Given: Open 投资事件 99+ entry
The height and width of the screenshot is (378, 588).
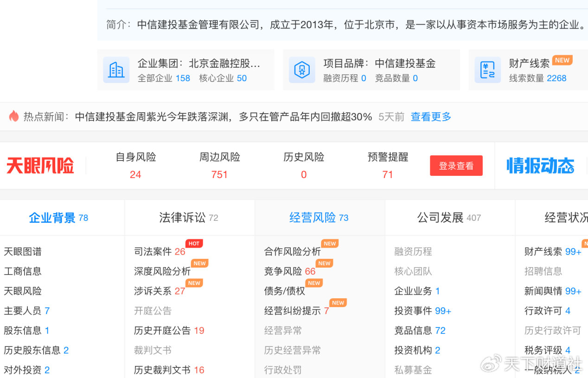Looking at the screenshot, I should pos(423,311).
